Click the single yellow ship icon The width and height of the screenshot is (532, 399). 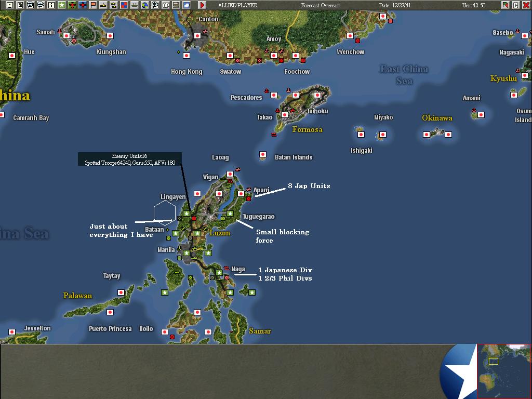point(103,5)
